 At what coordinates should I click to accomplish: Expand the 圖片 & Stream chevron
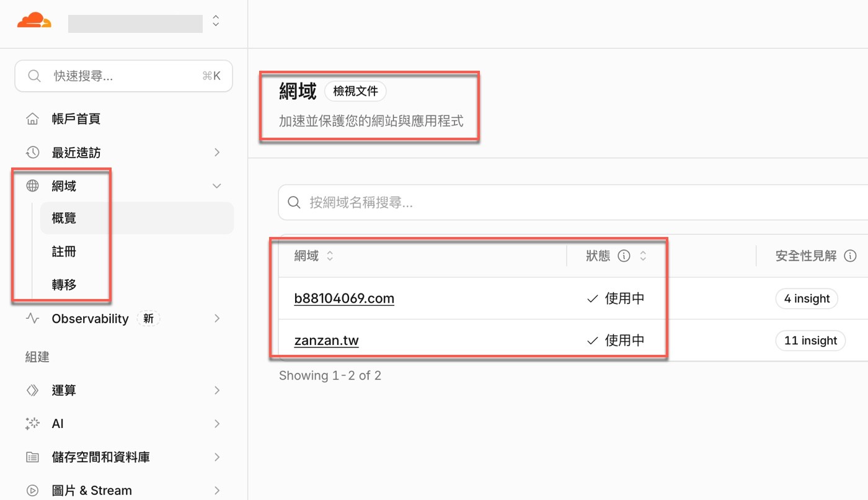coord(217,490)
